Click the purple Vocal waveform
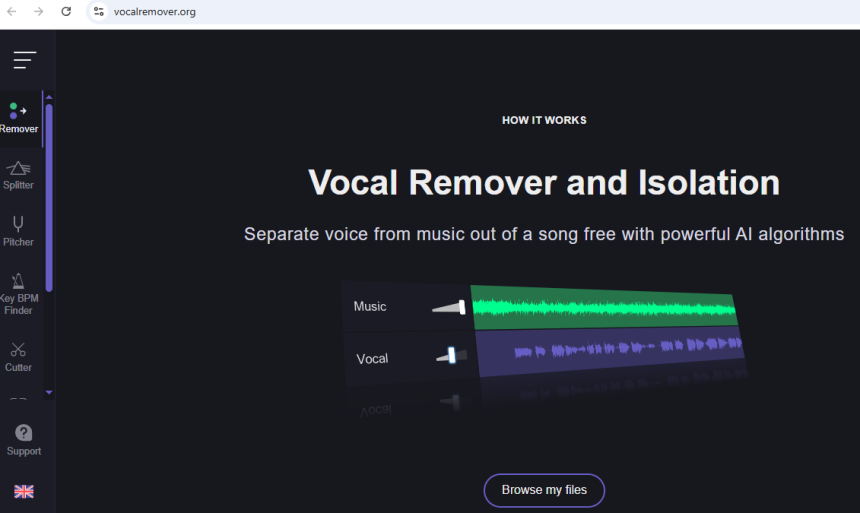This screenshot has height=513, width=860. (610, 350)
